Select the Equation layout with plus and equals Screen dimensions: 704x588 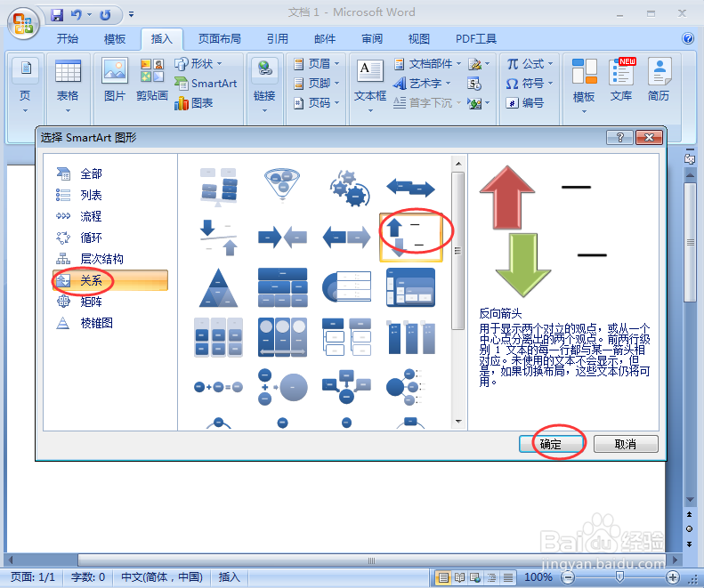tap(218, 387)
